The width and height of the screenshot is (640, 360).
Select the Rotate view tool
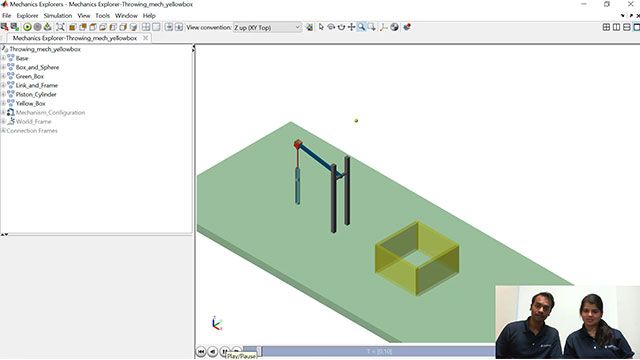point(331,27)
